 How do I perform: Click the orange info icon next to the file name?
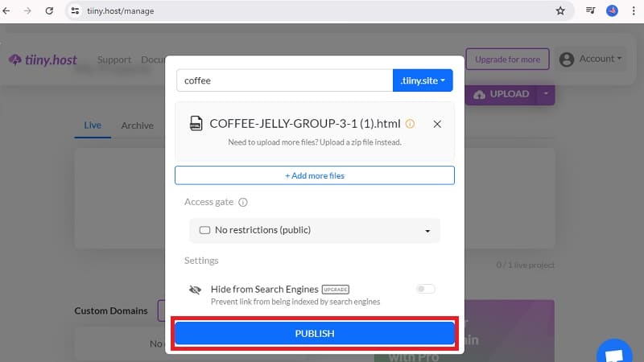coord(410,124)
